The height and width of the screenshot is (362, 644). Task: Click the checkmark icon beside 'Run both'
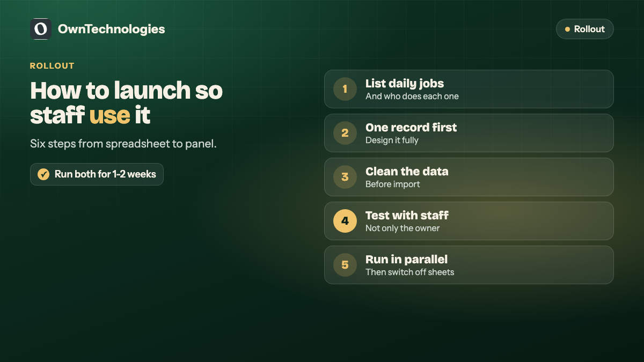pos(43,174)
